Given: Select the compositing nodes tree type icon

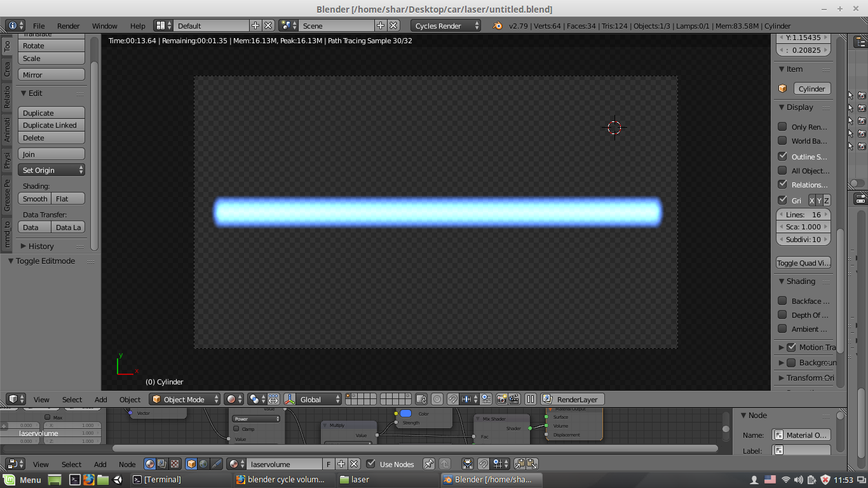Looking at the screenshot, I should tap(162, 464).
